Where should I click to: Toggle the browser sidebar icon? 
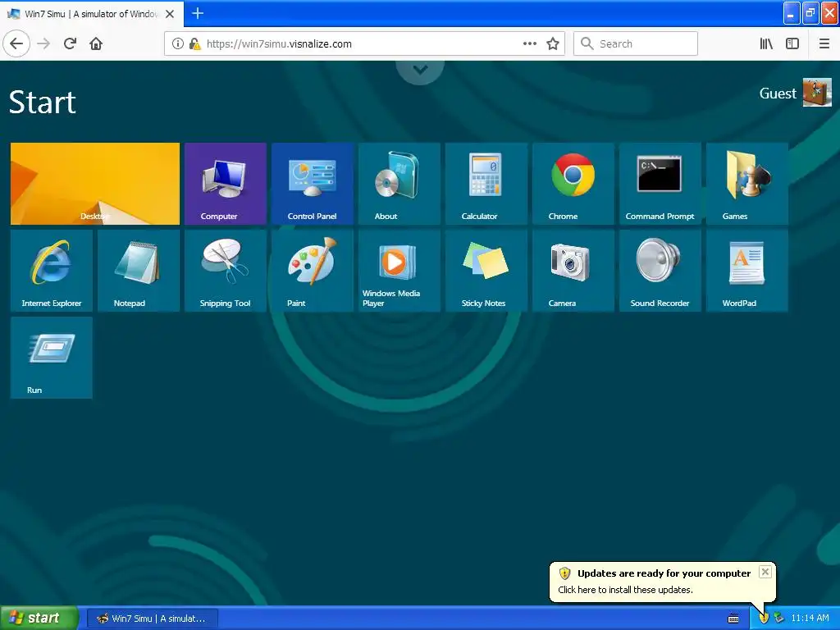tap(792, 43)
